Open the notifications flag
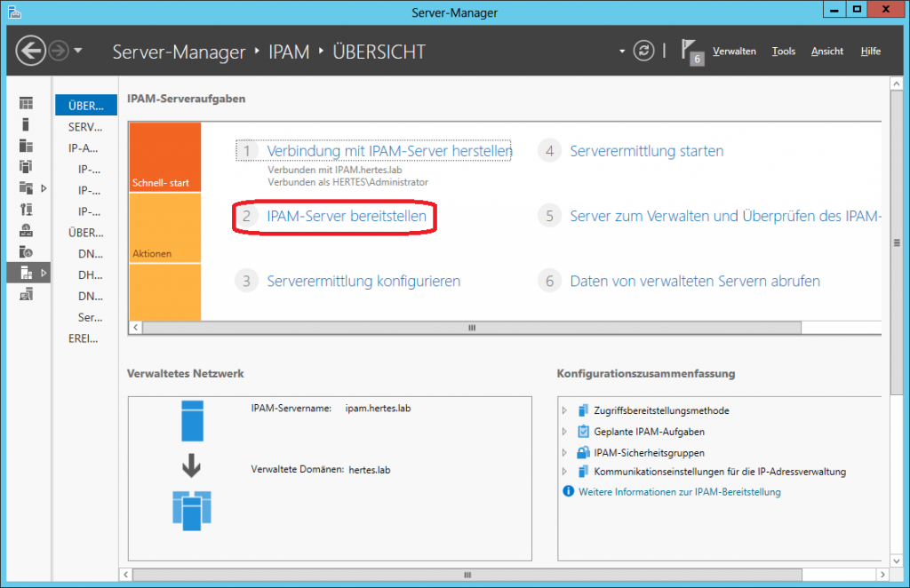The width and height of the screenshot is (910, 588). 690,51
